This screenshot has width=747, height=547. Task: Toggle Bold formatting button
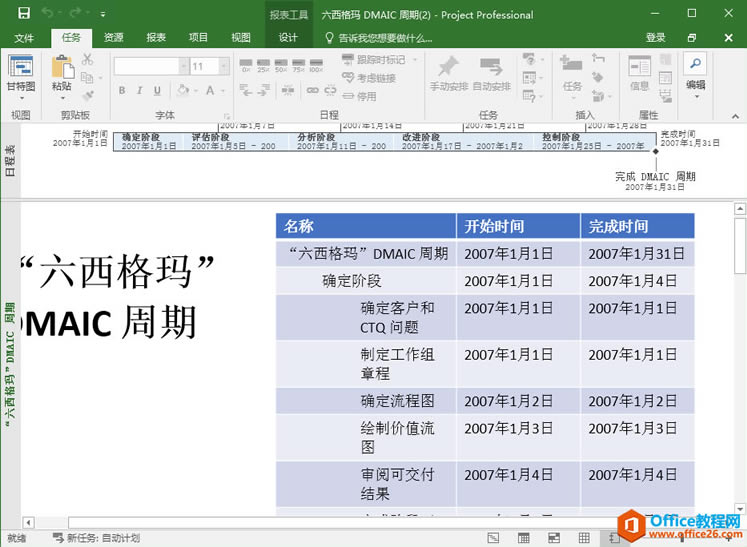click(123, 91)
